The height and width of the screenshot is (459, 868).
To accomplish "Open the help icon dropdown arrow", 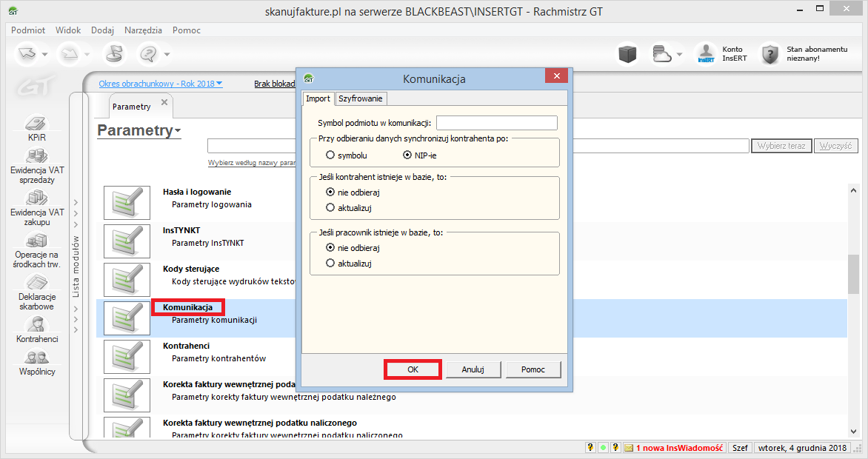I will pyautogui.click(x=166, y=53).
